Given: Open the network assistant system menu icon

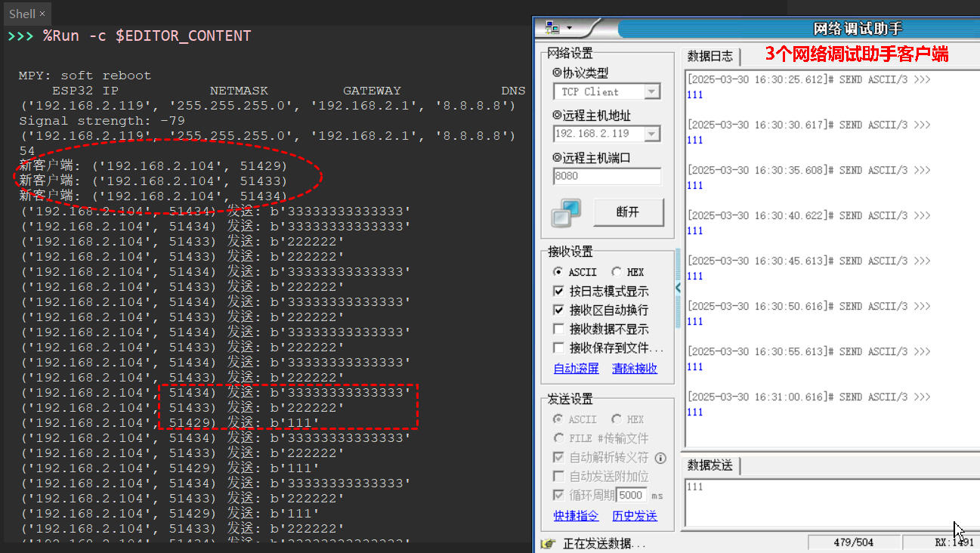Looking at the screenshot, I should point(552,28).
